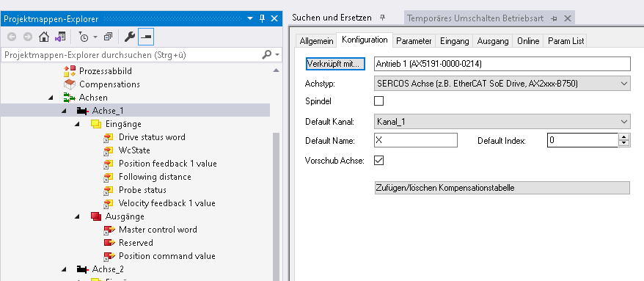Screen dimensions: 644x281
Task: Select Position feedback 1 value row
Action: (167, 164)
